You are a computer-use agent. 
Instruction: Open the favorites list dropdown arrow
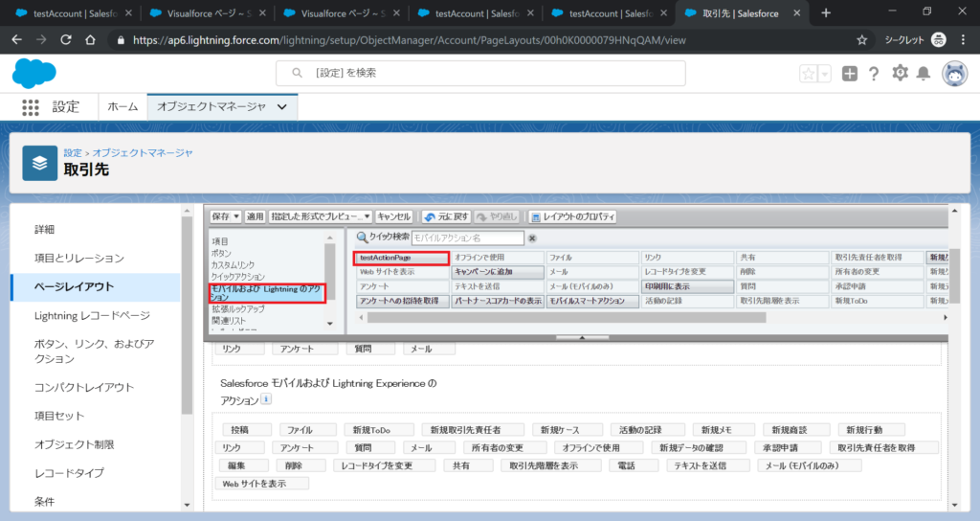pyautogui.click(x=824, y=74)
